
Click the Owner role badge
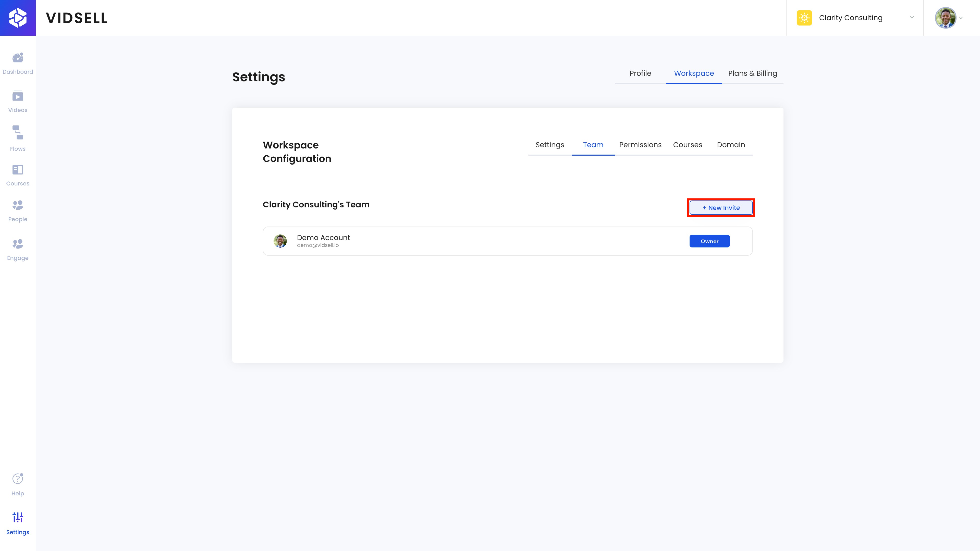click(709, 241)
